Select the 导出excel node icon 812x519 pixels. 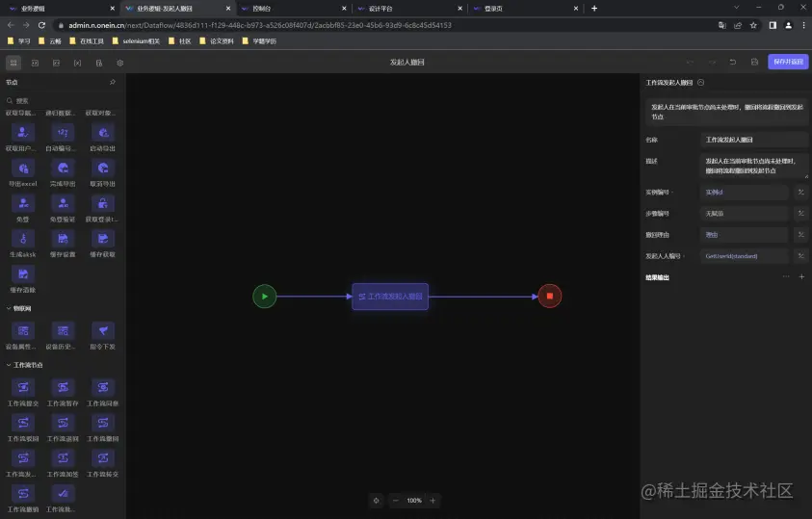coord(23,169)
